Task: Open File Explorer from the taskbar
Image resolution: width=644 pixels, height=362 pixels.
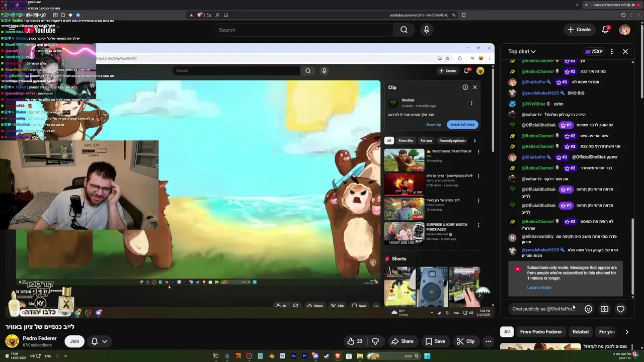Action: point(360,356)
